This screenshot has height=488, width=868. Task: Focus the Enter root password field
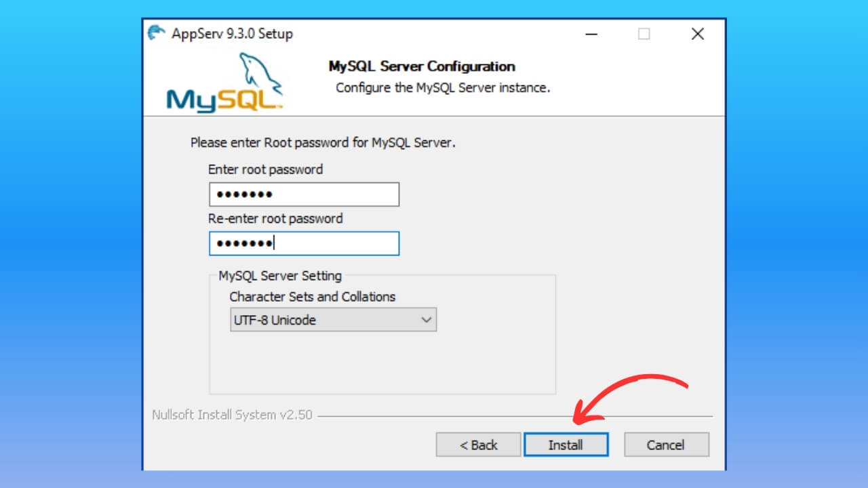[x=304, y=195]
